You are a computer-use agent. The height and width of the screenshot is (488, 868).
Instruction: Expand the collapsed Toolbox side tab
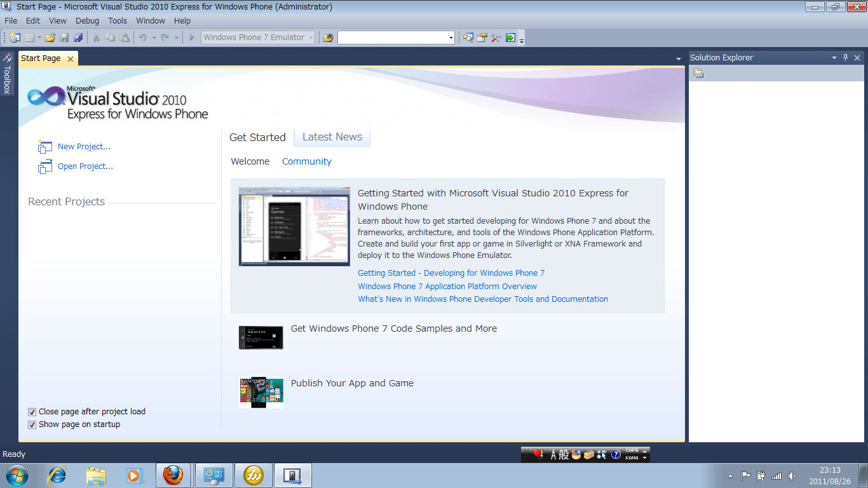coord(7,73)
